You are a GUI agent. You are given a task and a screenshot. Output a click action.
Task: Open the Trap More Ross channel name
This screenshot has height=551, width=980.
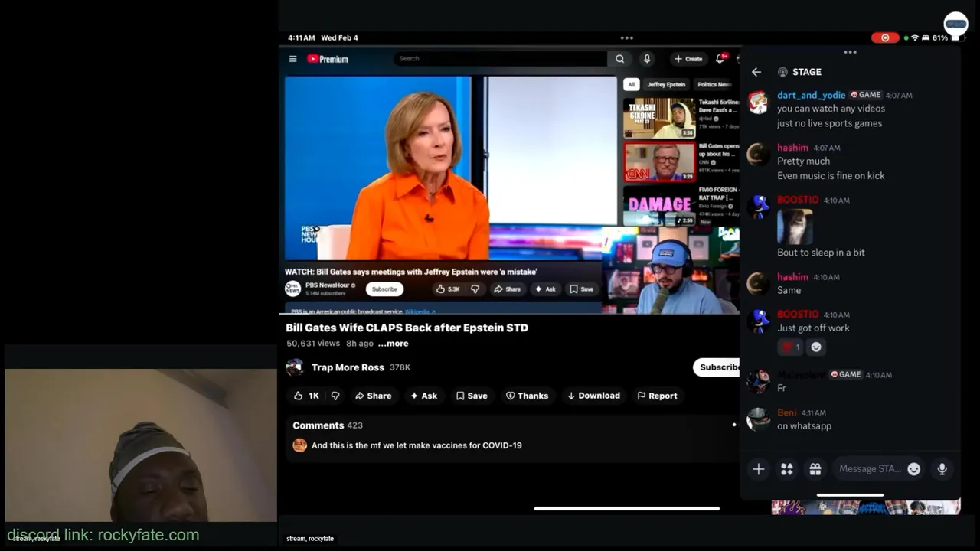click(x=348, y=367)
